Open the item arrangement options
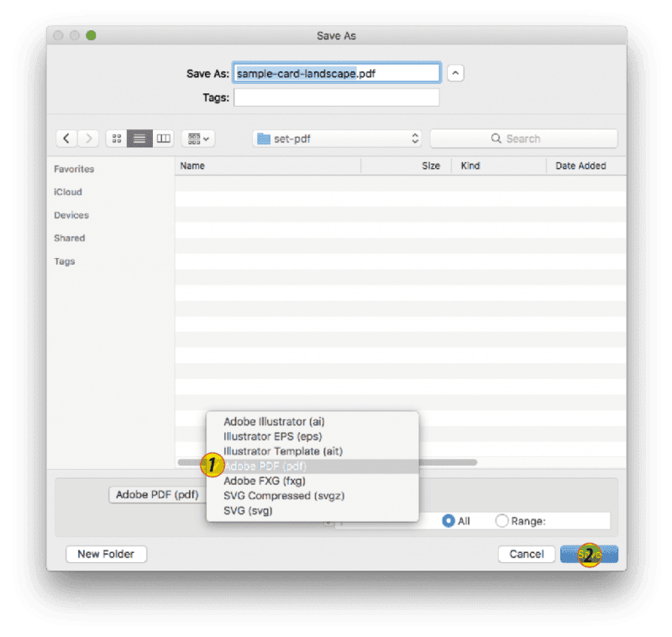This screenshot has width=672, height=637. [198, 139]
